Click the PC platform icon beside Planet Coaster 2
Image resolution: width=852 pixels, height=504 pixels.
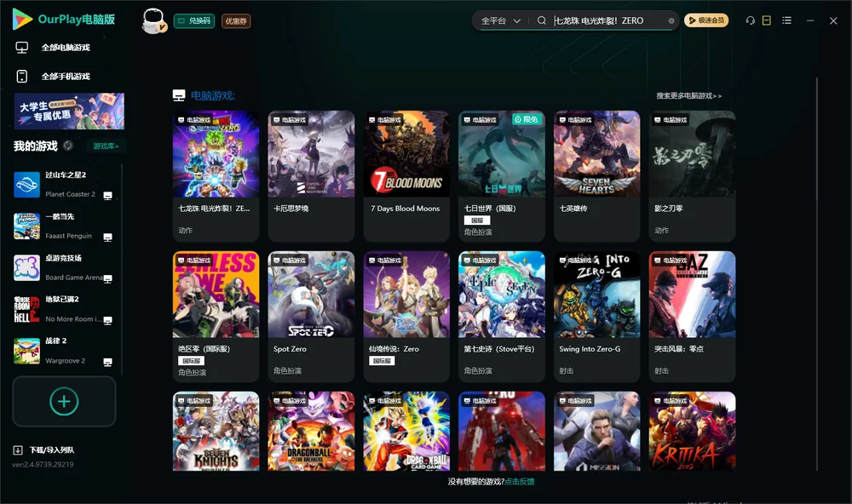107,196
